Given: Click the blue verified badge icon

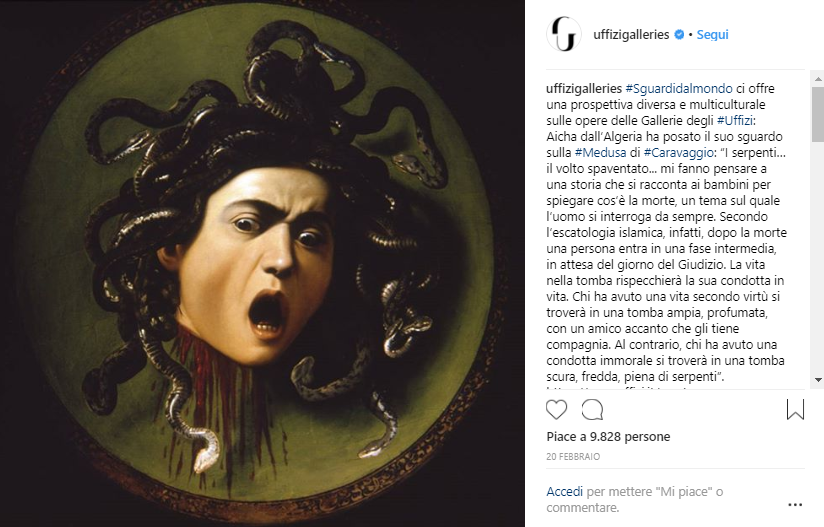Looking at the screenshot, I should click(x=679, y=35).
